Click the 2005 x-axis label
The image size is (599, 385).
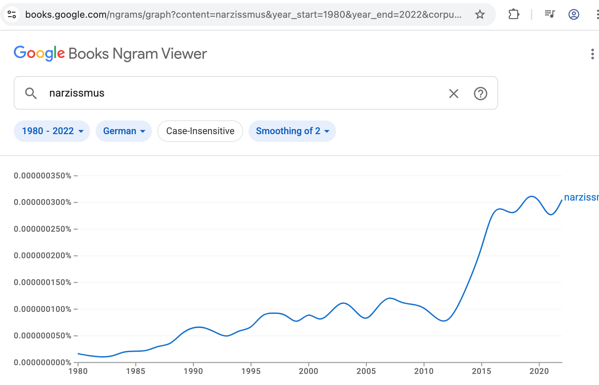366,371
